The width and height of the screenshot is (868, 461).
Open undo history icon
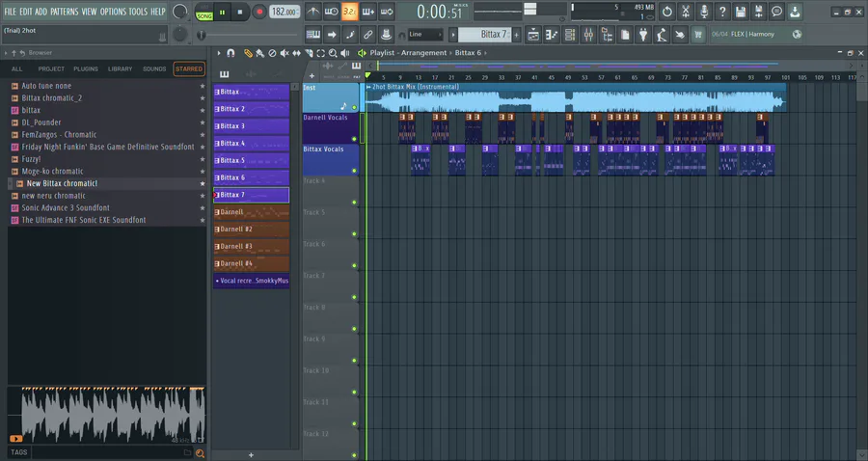click(x=667, y=12)
